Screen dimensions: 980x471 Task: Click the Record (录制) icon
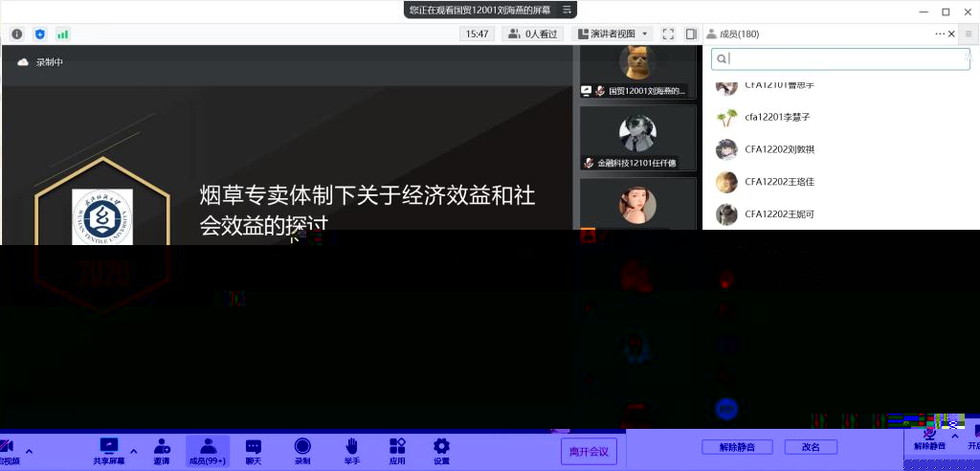[x=302, y=446]
